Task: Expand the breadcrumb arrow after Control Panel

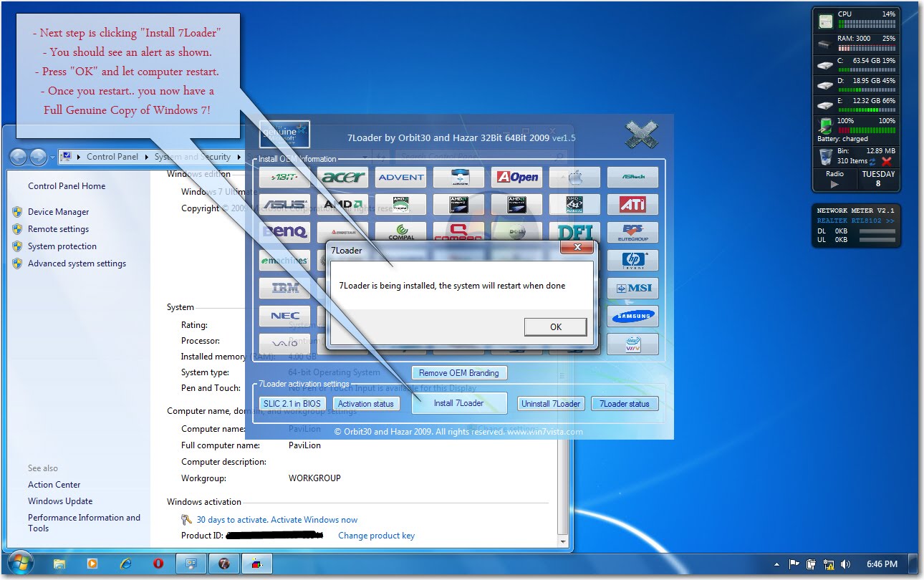Action: click(x=147, y=156)
